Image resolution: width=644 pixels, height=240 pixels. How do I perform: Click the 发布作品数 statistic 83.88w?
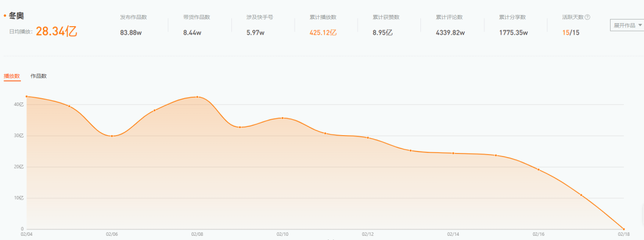coord(129,33)
